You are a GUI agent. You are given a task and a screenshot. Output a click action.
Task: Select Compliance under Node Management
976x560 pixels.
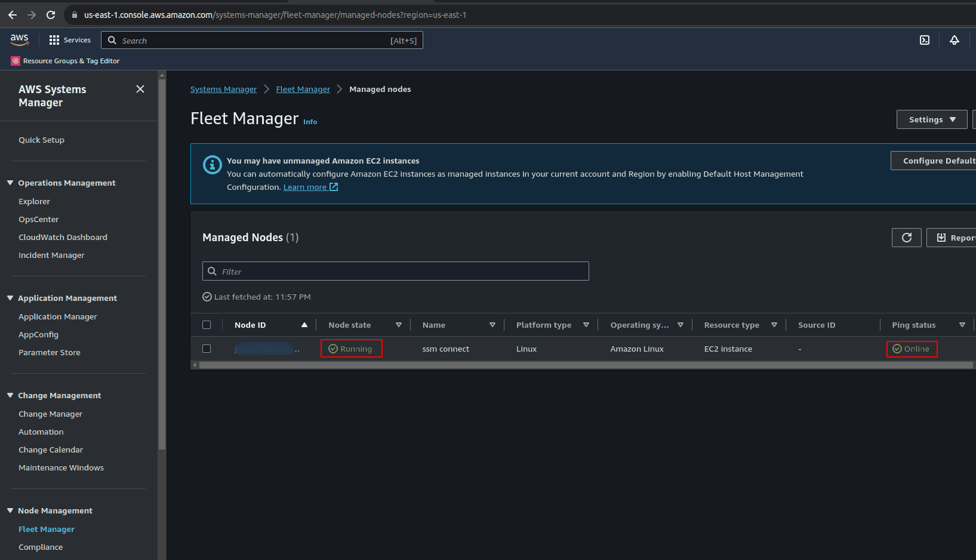41,546
